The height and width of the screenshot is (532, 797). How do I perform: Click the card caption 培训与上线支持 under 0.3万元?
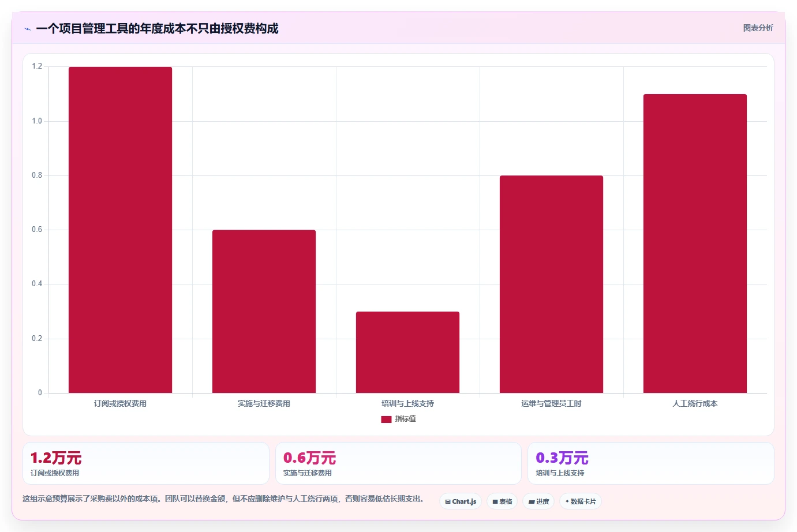(x=560, y=473)
